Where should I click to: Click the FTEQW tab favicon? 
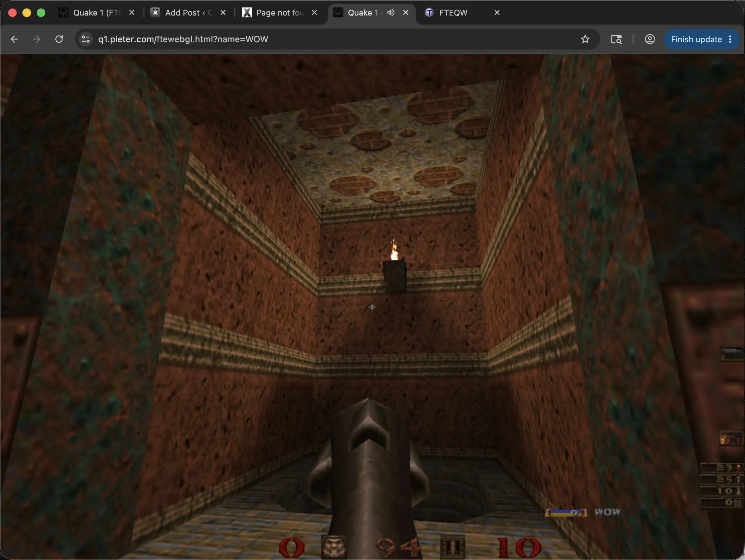pyautogui.click(x=429, y=12)
